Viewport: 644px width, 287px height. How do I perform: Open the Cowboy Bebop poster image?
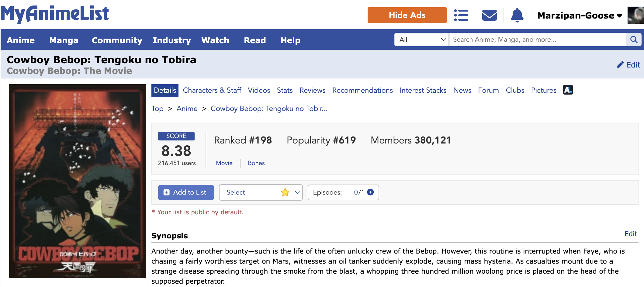78,181
